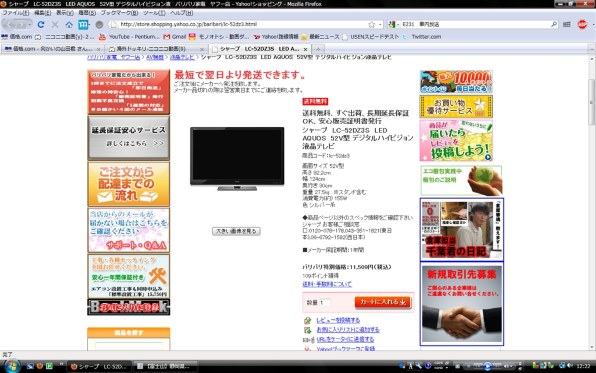Click the Adblock stop-sign icon

pyautogui.click(x=582, y=24)
